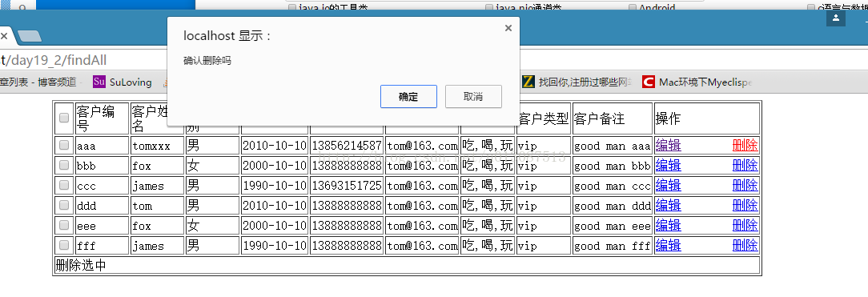Click the black Z bookmark icon
Image resolution: width=868 pixels, height=297 pixels.
click(x=528, y=82)
